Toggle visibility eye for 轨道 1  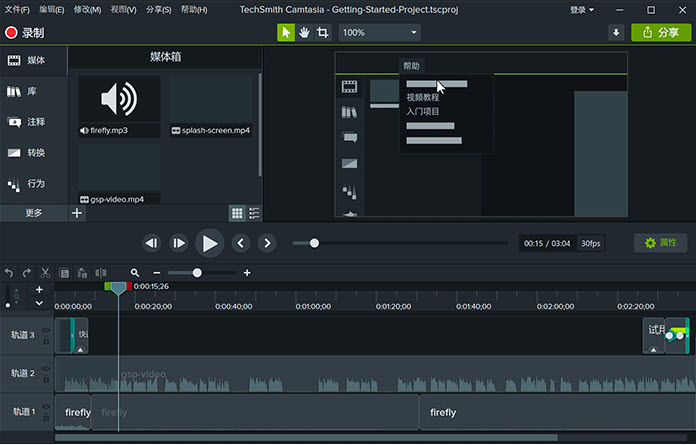[x=46, y=405]
